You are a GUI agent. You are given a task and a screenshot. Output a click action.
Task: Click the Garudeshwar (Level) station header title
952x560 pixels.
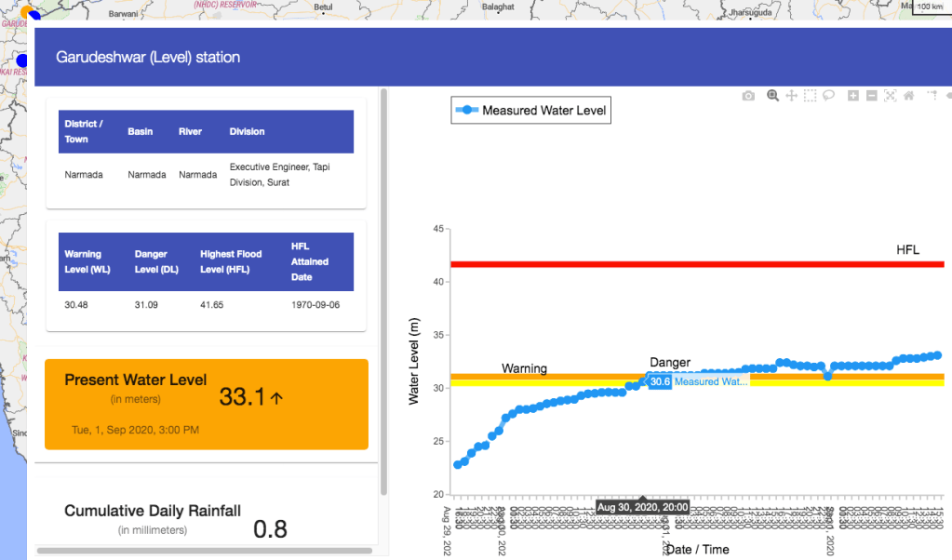(x=148, y=58)
